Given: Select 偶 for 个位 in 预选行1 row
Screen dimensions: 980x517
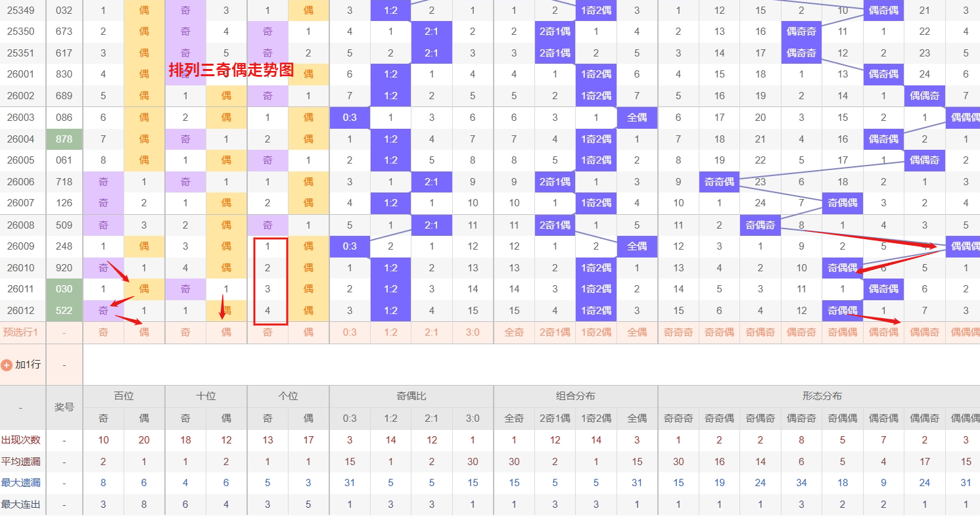Looking at the screenshot, I should [308, 332].
